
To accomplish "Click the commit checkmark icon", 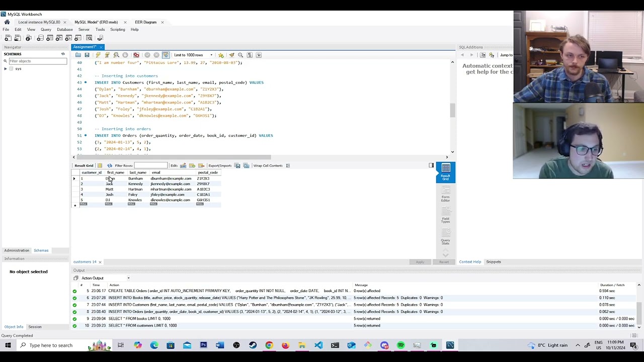I will tap(147, 55).
